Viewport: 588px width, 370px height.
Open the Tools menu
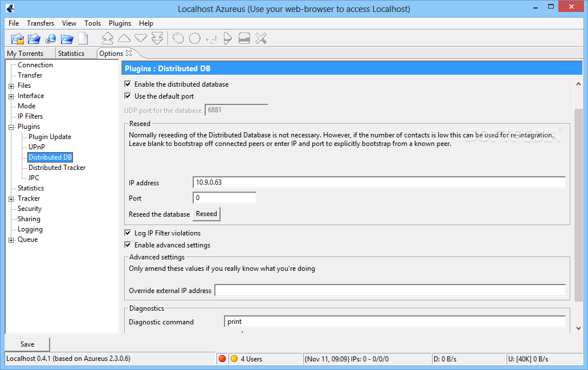(x=93, y=23)
